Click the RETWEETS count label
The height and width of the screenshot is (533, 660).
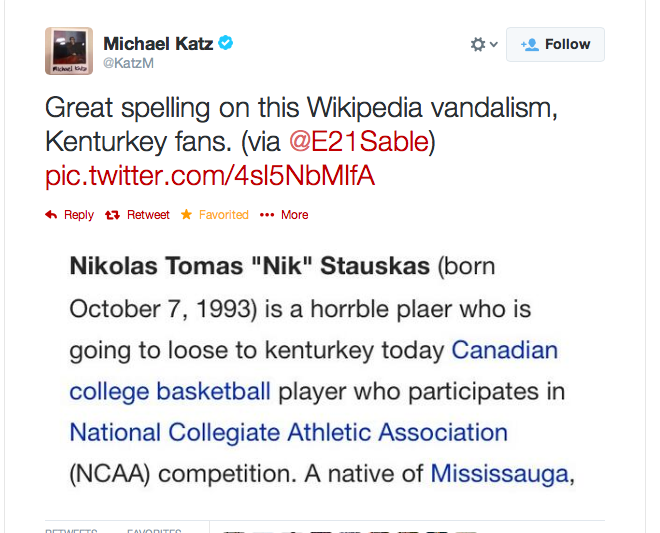click(71, 529)
